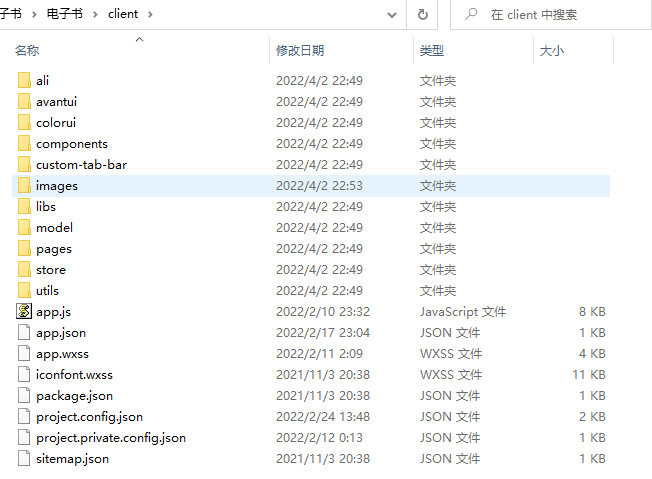
Task: Click the images folder icon
Action: pyautogui.click(x=24, y=185)
